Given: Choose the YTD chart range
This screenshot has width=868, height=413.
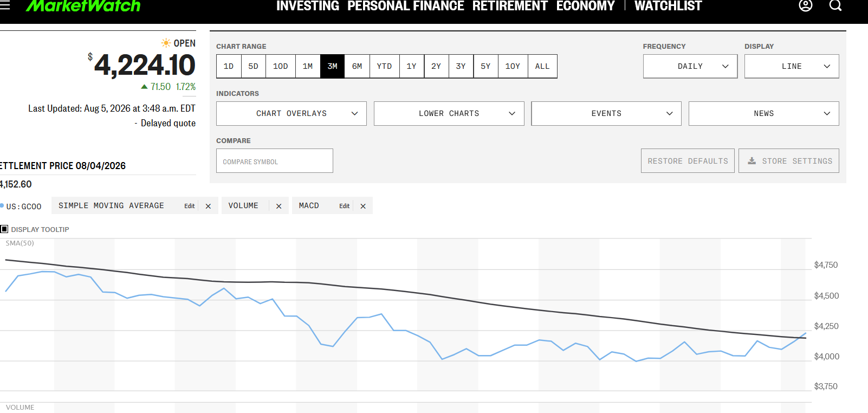Looking at the screenshot, I should (x=384, y=66).
